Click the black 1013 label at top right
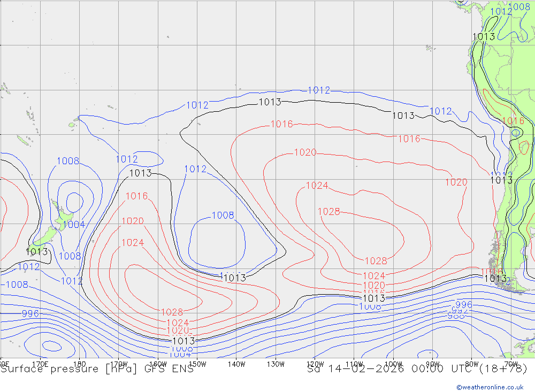Screen dimensions: 535x392 (x=483, y=37)
